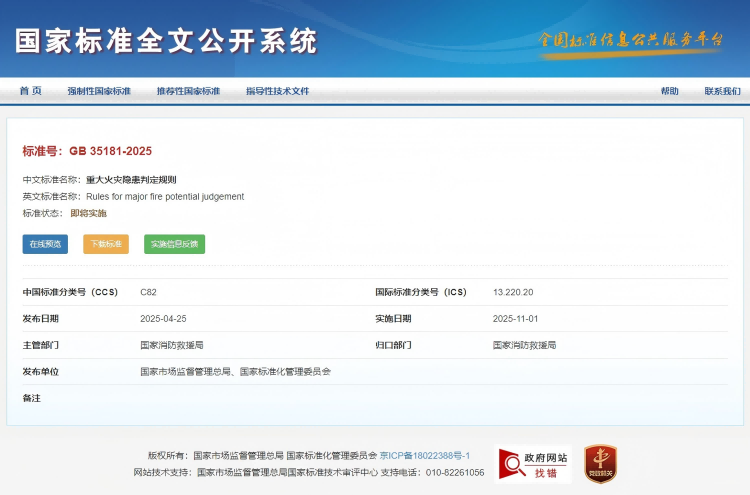Click the ICS code 13.220.20 value
Screen dimensions: 750x495
(x=513, y=292)
